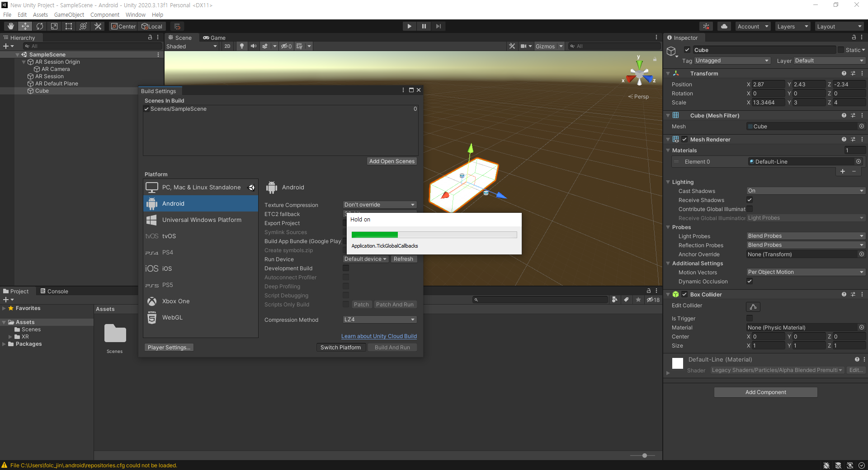Select the Rect tool in the toolbar
The image size is (868, 470).
pyautogui.click(x=69, y=26)
